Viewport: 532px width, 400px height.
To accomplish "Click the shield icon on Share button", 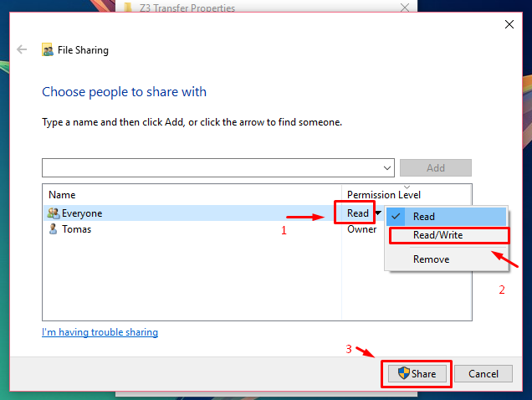I will pyautogui.click(x=404, y=373).
